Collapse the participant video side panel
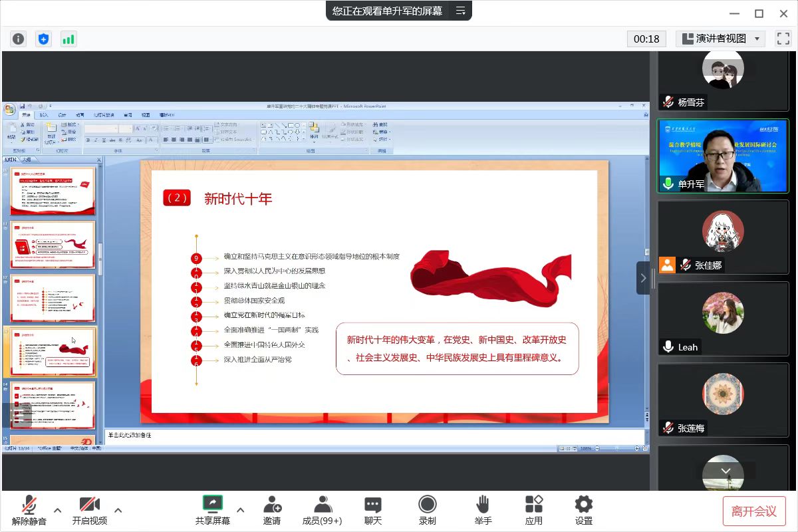 [643, 278]
